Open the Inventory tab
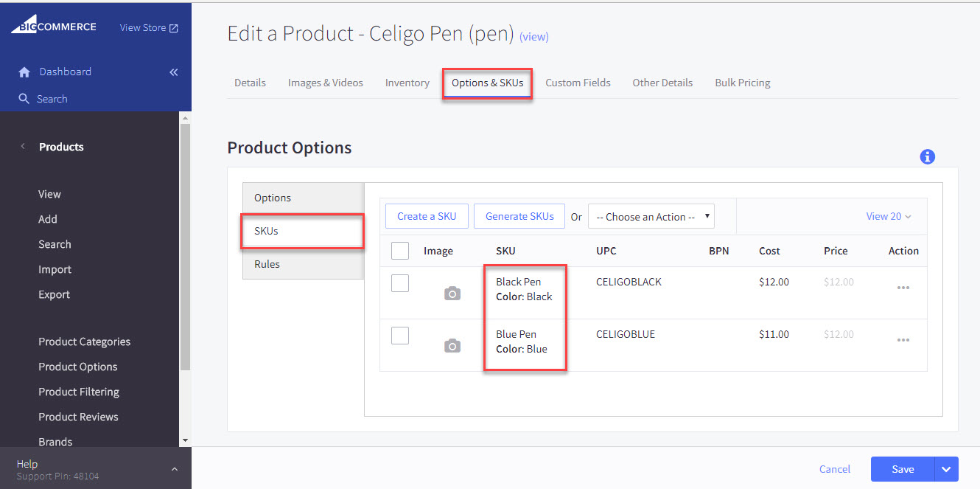Image resolution: width=980 pixels, height=489 pixels. 407,83
